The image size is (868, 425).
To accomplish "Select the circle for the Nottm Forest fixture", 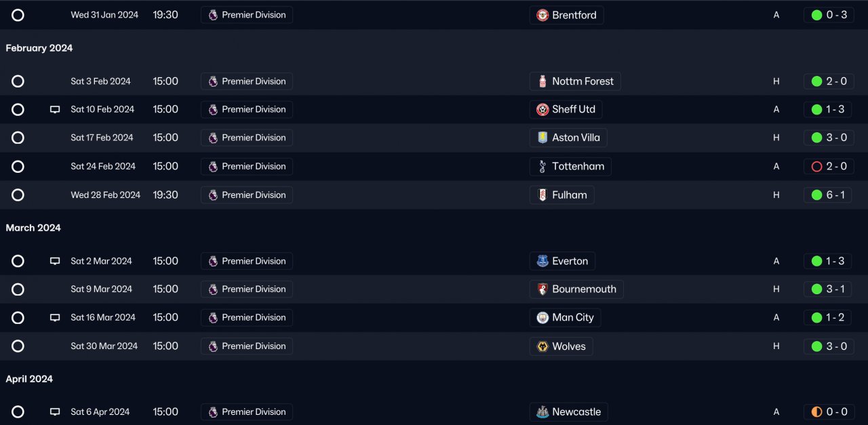I will coord(18,81).
